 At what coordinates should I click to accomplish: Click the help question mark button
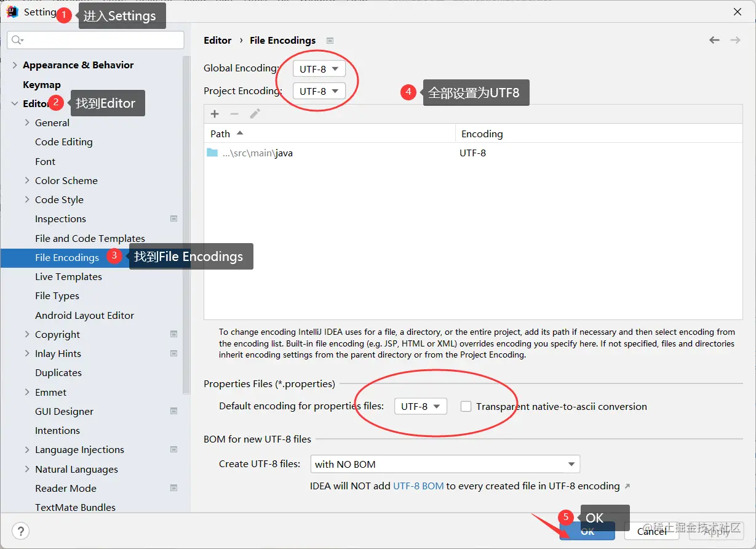tap(21, 531)
